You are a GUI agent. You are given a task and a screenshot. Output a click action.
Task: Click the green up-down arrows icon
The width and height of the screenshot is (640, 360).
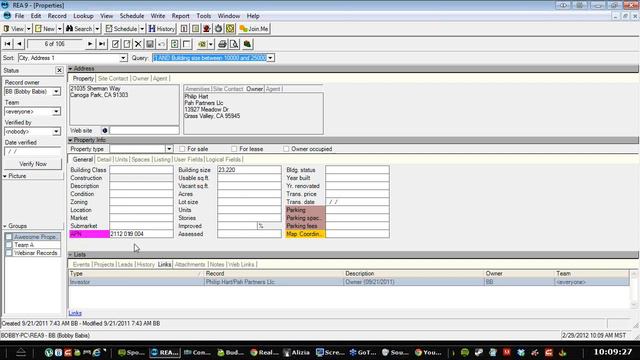[x=175, y=44]
